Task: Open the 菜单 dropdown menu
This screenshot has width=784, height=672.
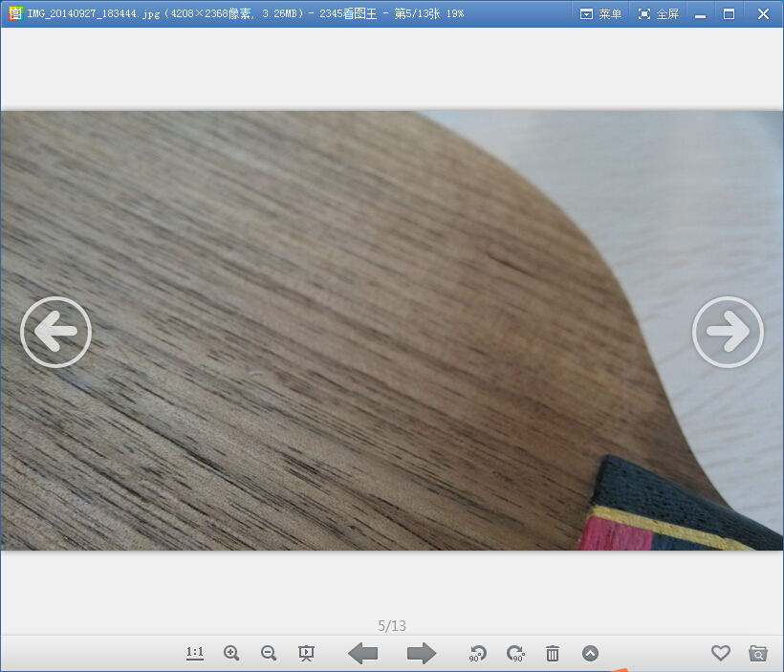Action: 600,13
